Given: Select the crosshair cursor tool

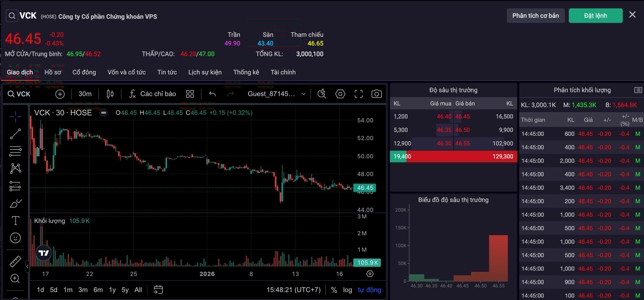Looking at the screenshot, I should [x=15, y=117].
